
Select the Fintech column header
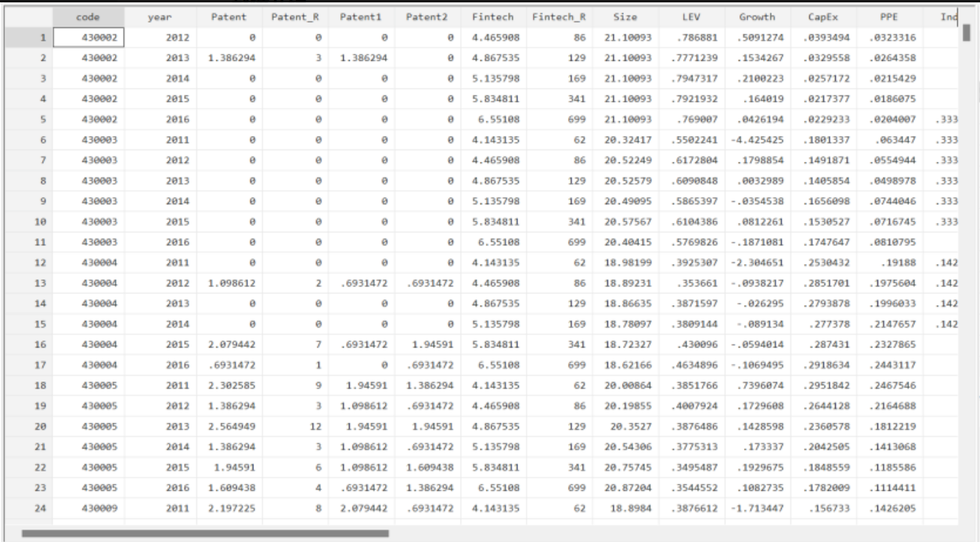coord(494,16)
